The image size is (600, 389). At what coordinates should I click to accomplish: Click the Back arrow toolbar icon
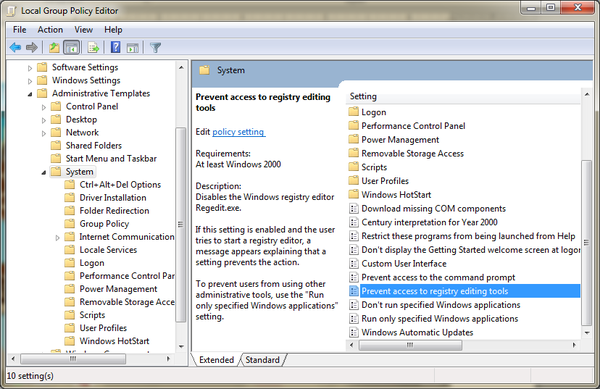coord(15,48)
